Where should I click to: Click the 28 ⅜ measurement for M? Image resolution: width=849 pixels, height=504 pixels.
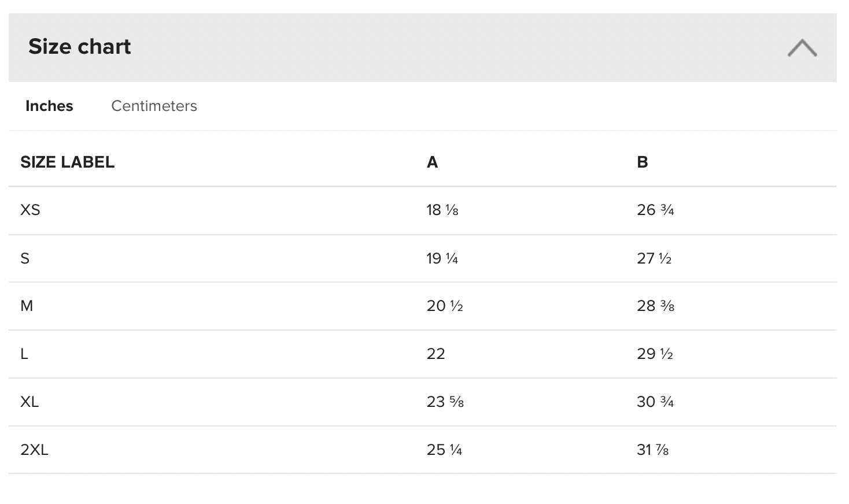click(655, 306)
